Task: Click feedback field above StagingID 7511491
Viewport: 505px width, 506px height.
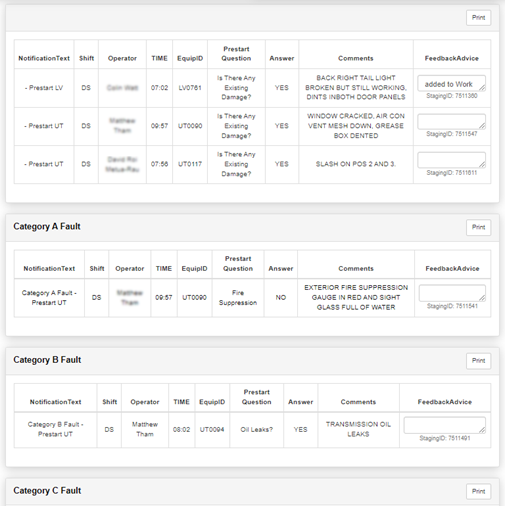Action: point(445,425)
